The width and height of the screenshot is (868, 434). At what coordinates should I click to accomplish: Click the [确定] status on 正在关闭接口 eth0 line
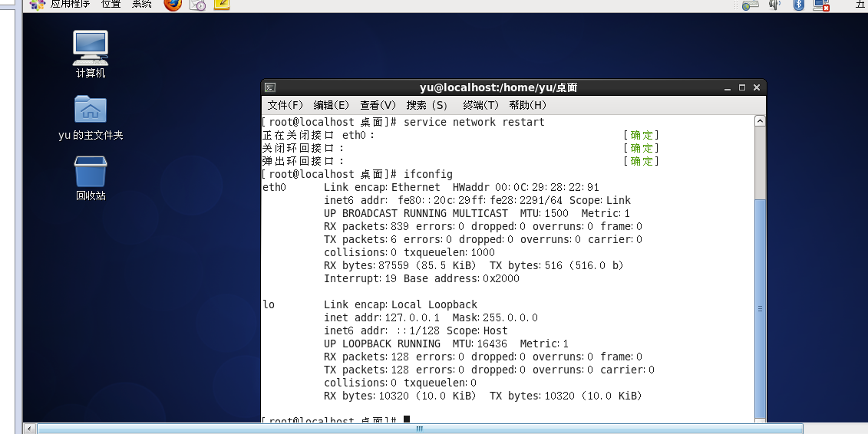click(x=641, y=136)
